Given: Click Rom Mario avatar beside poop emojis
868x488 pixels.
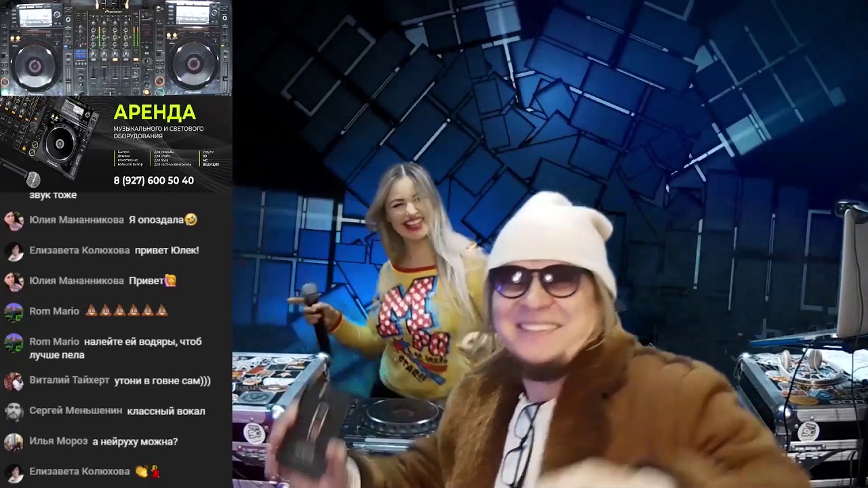Looking at the screenshot, I should [14, 312].
